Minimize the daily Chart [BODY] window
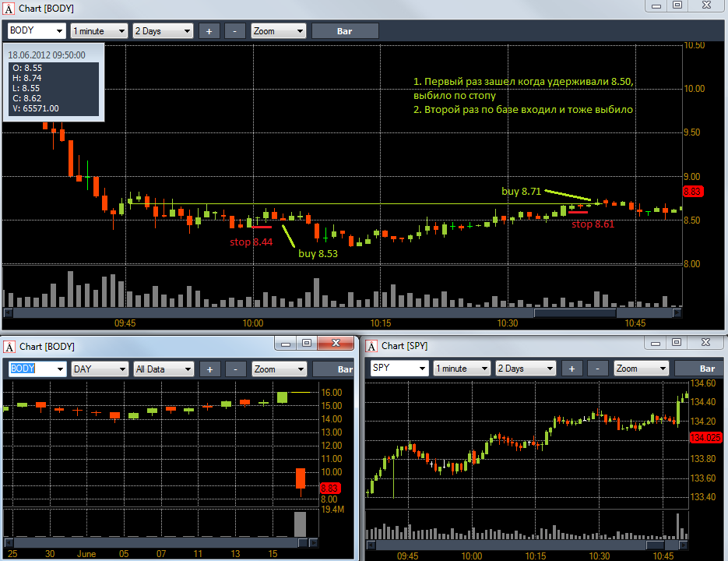Screen dimensions: 728x561 point(286,344)
